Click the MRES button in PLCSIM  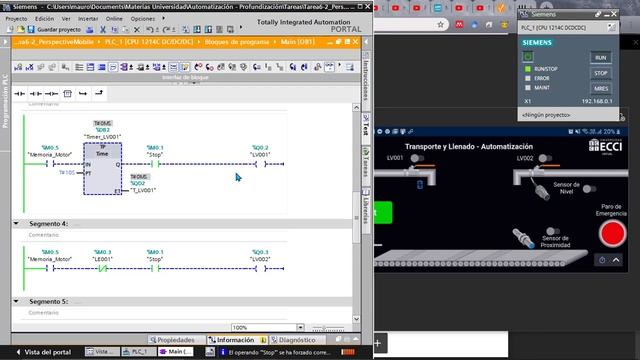[x=600, y=89]
